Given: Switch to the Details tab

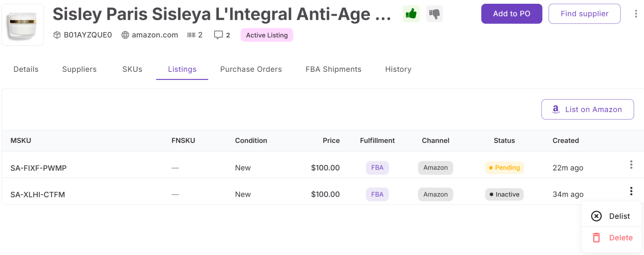Looking at the screenshot, I should coord(26,69).
